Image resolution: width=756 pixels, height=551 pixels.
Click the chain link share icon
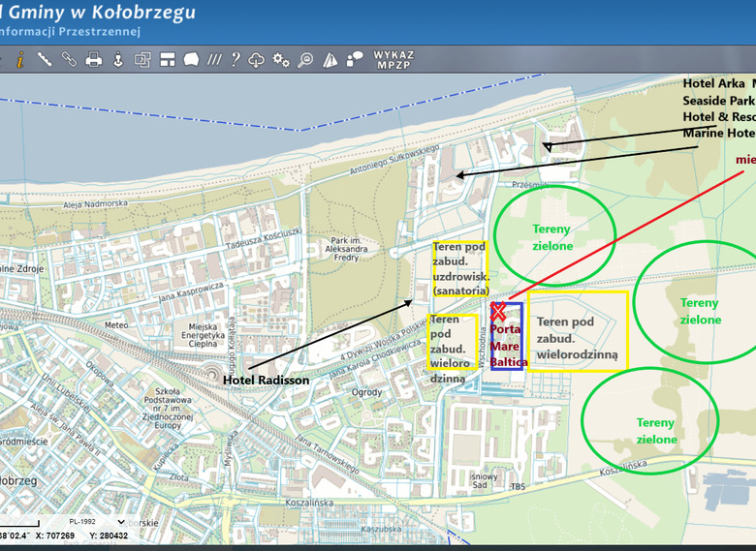tap(70, 60)
